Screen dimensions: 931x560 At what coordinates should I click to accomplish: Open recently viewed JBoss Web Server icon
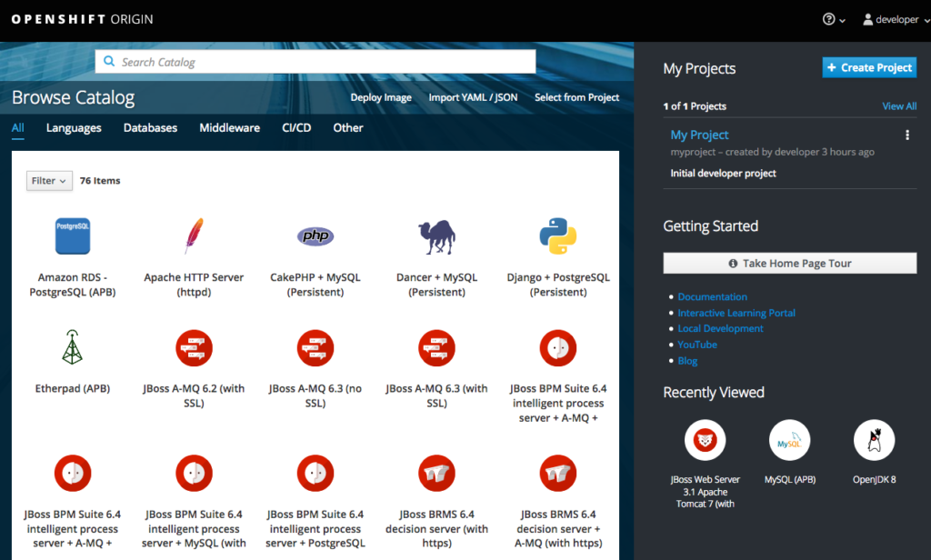click(x=705, y=441)
